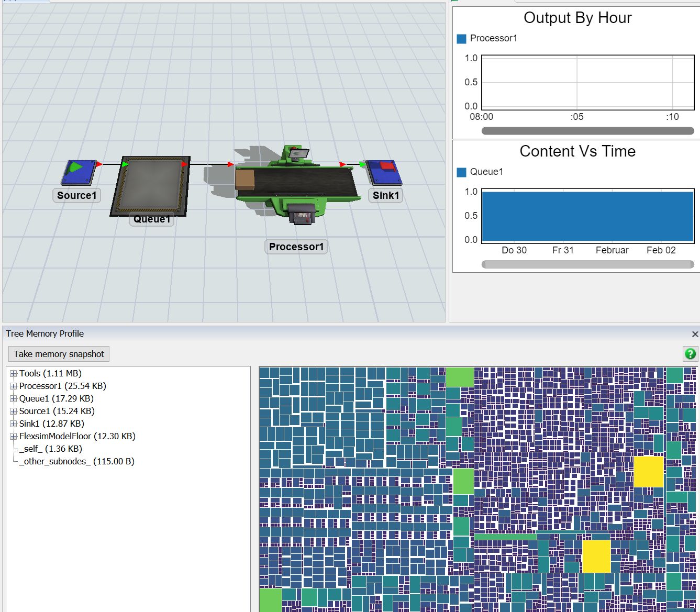700x612 pixels.
Task: Select the Source1 object in the model
Action: point(79,173)
